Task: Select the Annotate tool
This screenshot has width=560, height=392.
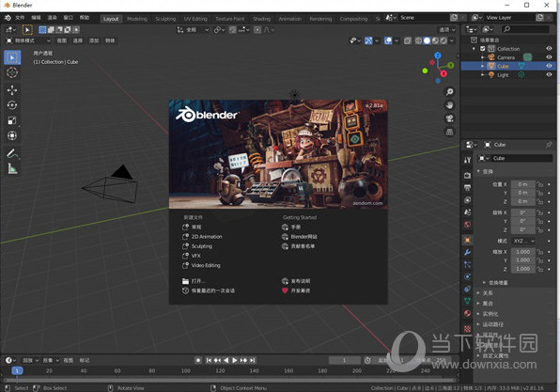Action: [x=12, y=153]
